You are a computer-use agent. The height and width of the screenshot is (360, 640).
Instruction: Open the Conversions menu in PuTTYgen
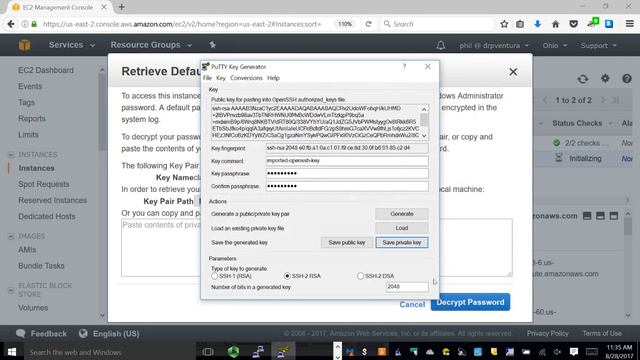[246, 78]
